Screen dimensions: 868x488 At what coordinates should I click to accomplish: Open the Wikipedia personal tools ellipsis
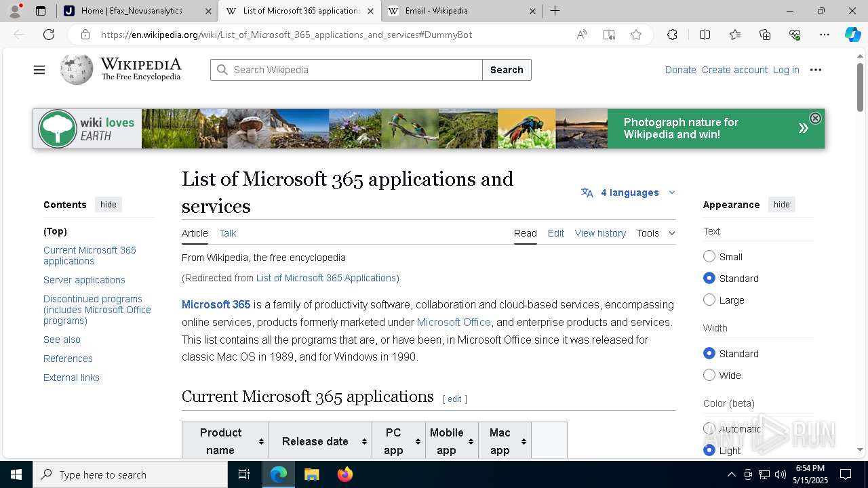pos(816,70)
